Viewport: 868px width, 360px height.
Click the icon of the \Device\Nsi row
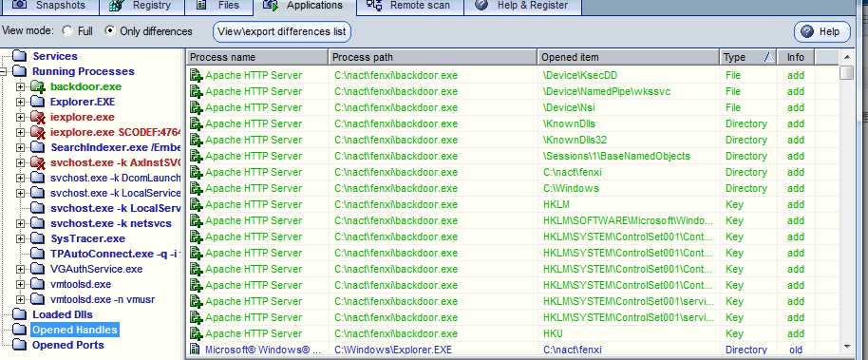coord(196,107)
